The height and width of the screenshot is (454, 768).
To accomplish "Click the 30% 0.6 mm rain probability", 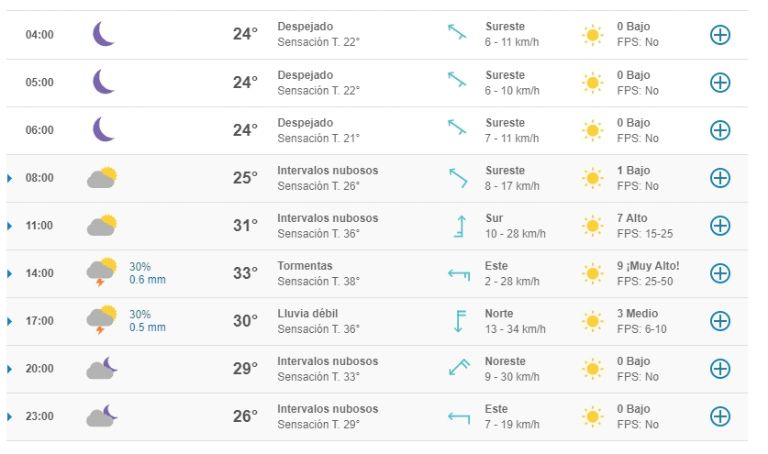I will coord(147,273).
